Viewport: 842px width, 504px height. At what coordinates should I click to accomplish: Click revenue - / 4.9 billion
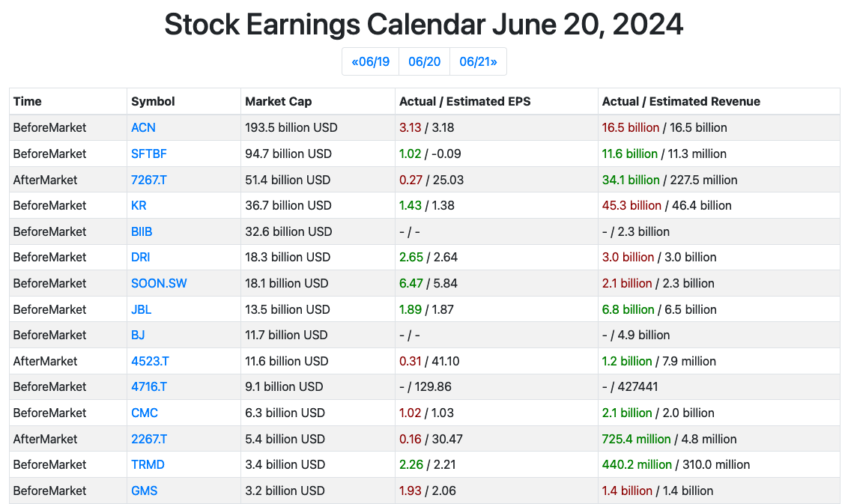(x=636, y=336)
